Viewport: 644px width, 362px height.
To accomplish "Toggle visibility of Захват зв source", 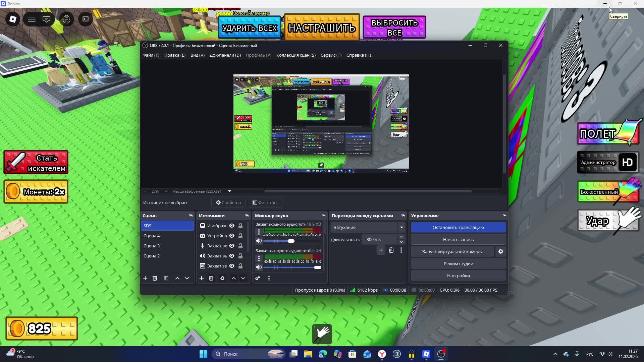I will pos(232,266).
